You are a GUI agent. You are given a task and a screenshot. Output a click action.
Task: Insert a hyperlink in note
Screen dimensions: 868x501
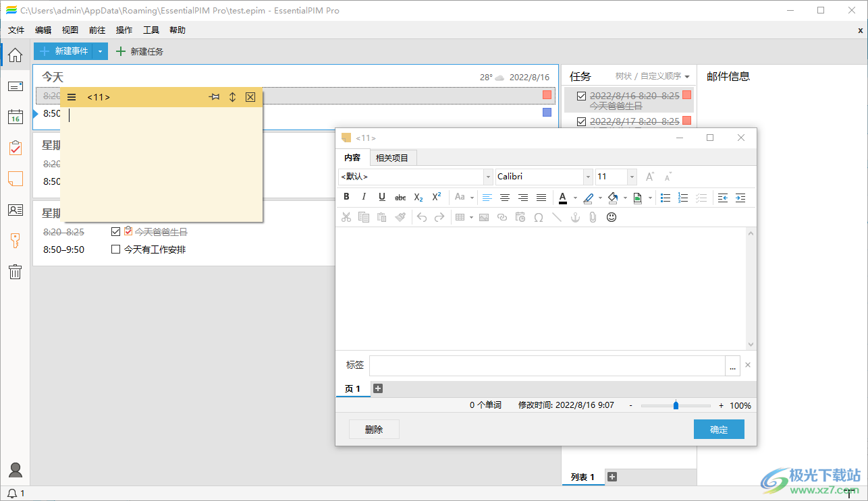(x=502, y=217)
